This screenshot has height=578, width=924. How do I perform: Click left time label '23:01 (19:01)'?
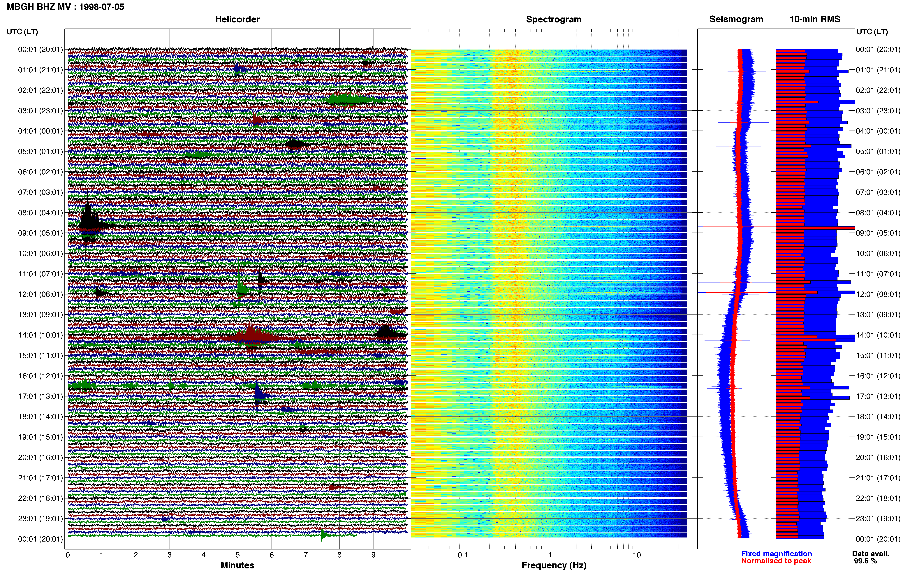(x=40, y=519)
